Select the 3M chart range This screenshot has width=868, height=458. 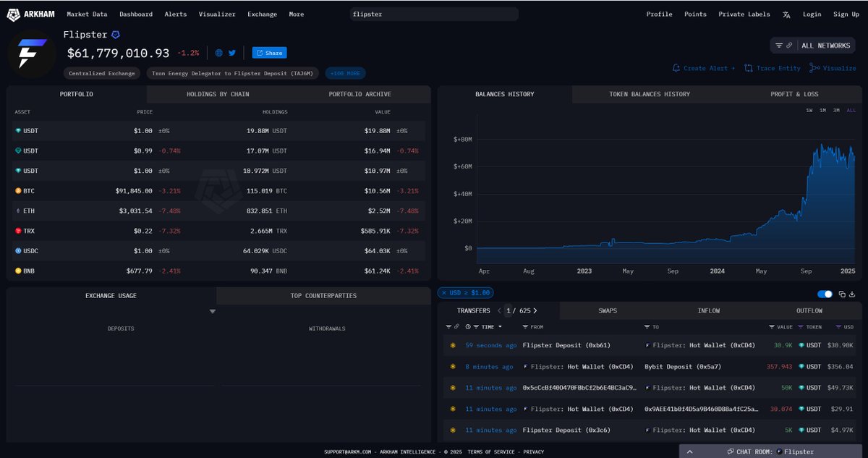pyautogui.click(x=836, y=110)
